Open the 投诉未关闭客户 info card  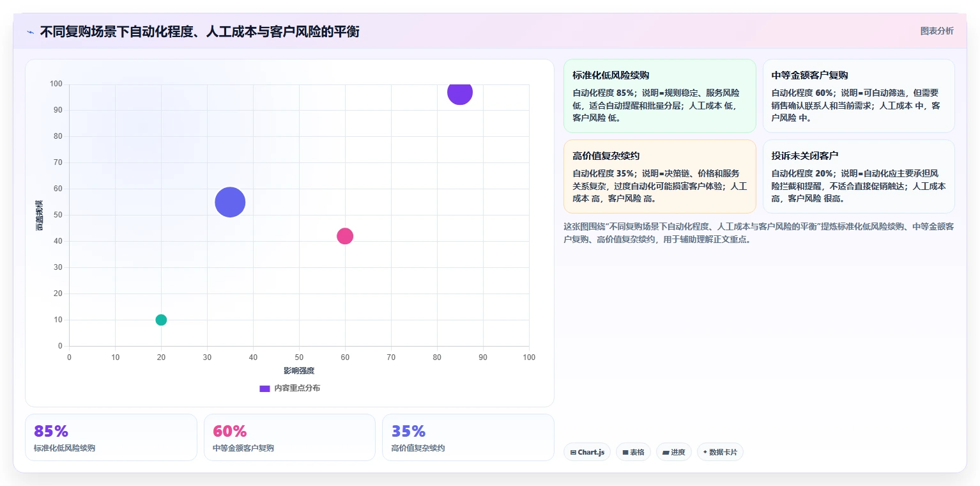[x=859, y=176]
